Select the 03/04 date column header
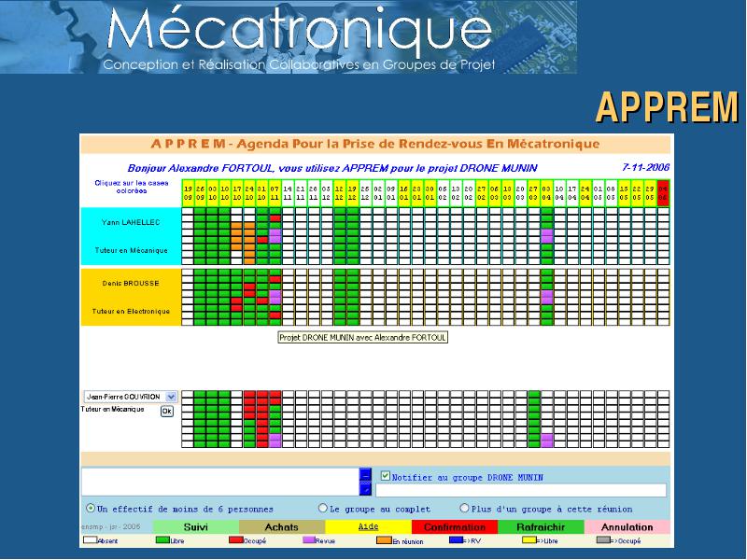747x560 pixels. pos(546,193)
